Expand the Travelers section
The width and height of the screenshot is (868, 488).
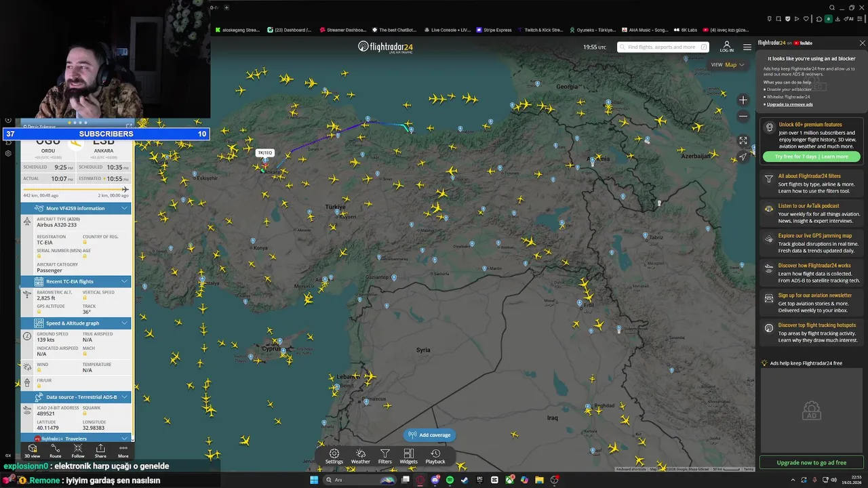(x=75, y=439)
